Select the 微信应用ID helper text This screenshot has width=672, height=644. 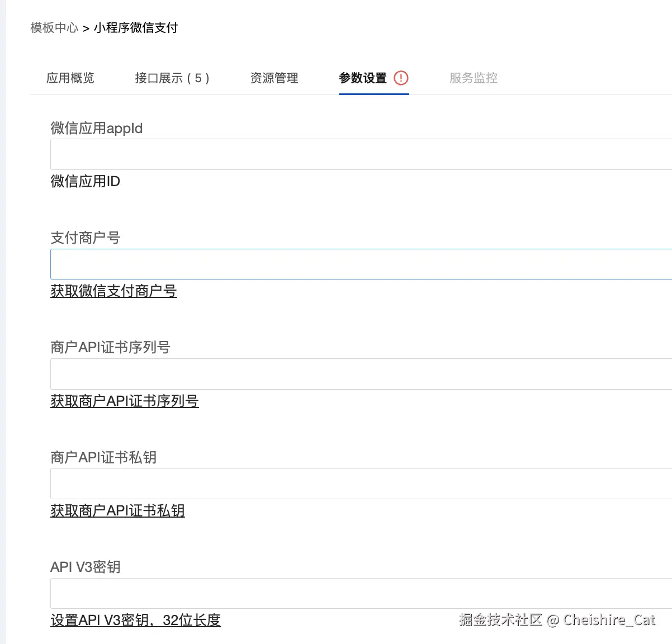click(x=85, y=181)
